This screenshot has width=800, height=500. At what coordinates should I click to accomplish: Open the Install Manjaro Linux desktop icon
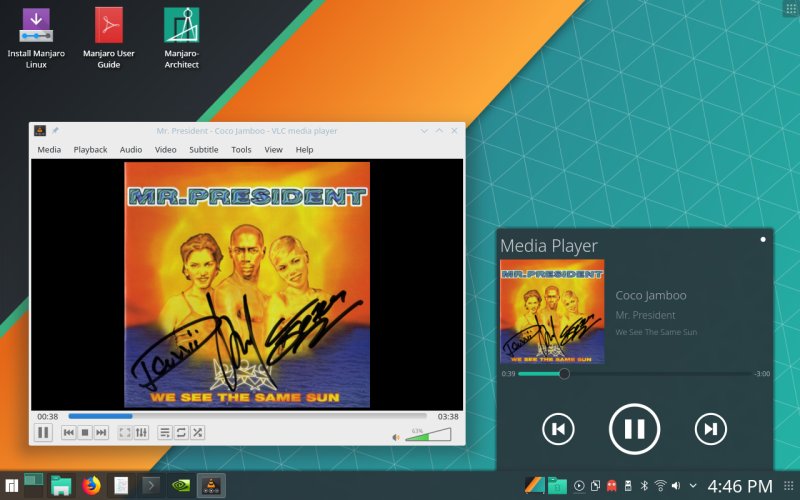[36, 38]
